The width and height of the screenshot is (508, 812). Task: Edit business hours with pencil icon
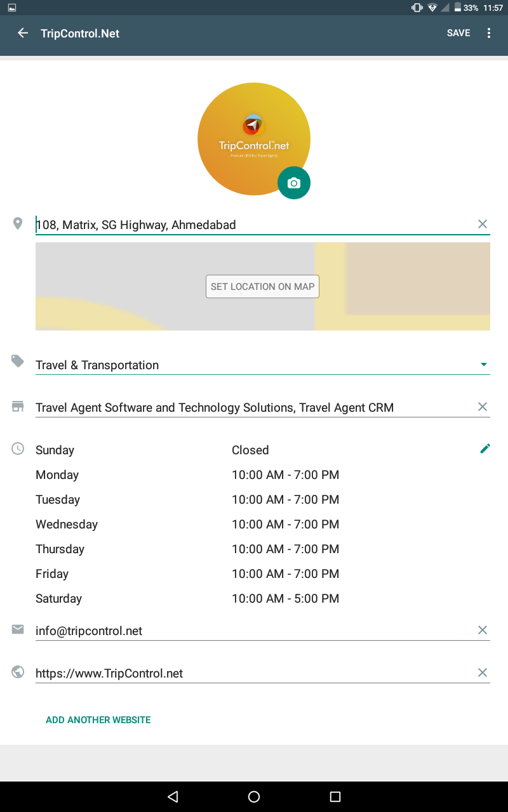[x=485, y=449]
